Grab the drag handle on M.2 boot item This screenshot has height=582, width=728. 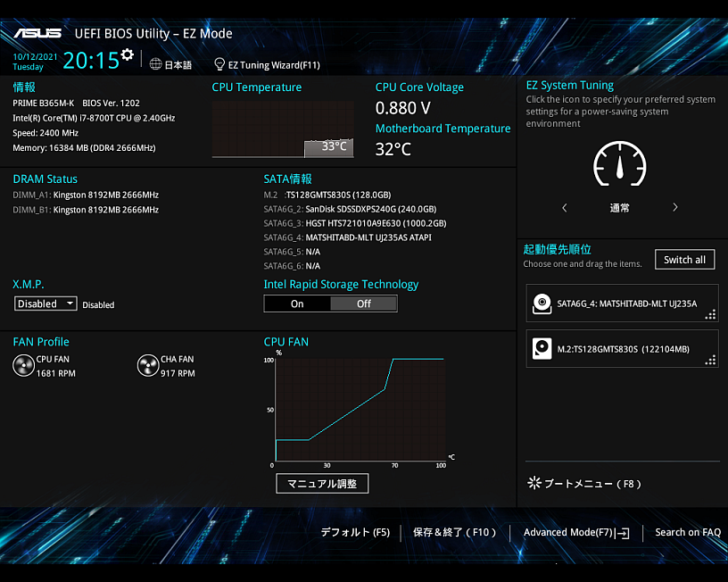[710, 360]
